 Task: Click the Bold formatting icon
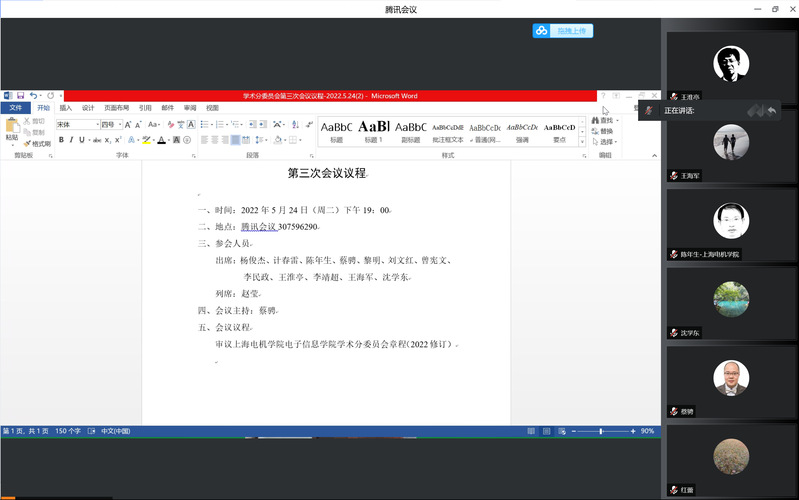[x=60, y=140]
